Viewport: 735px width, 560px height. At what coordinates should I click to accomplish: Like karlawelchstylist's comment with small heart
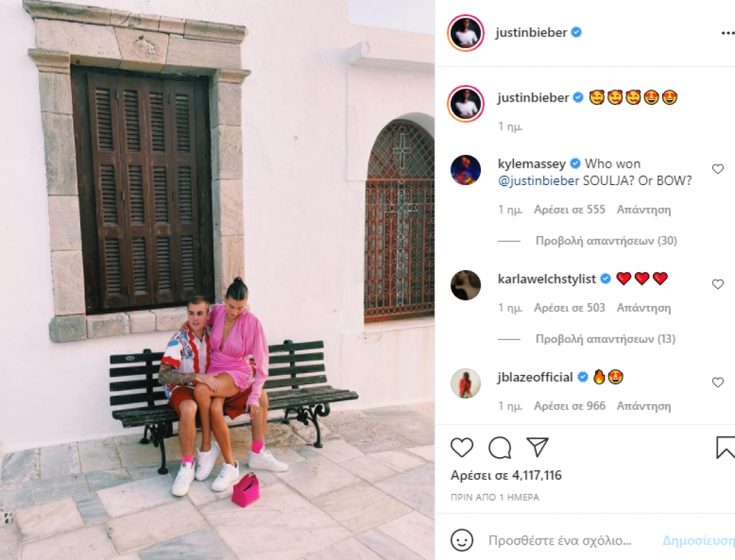tap(718, 285)
